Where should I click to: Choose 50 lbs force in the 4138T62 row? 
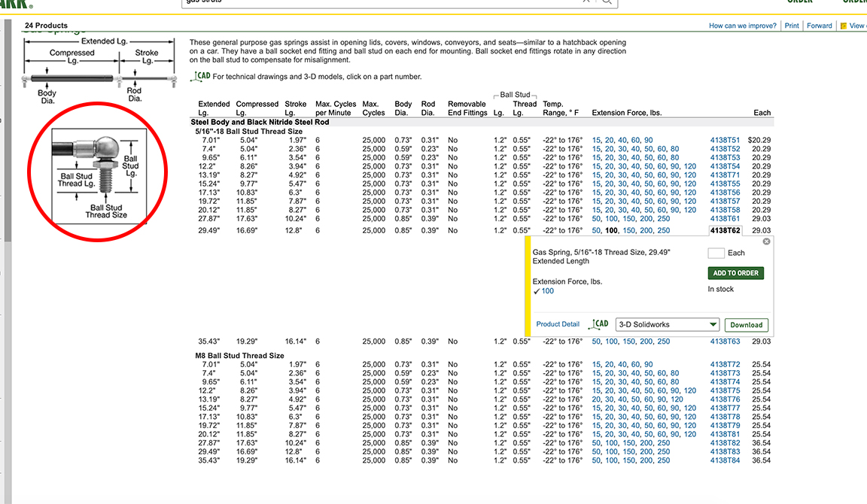point(596,230)
